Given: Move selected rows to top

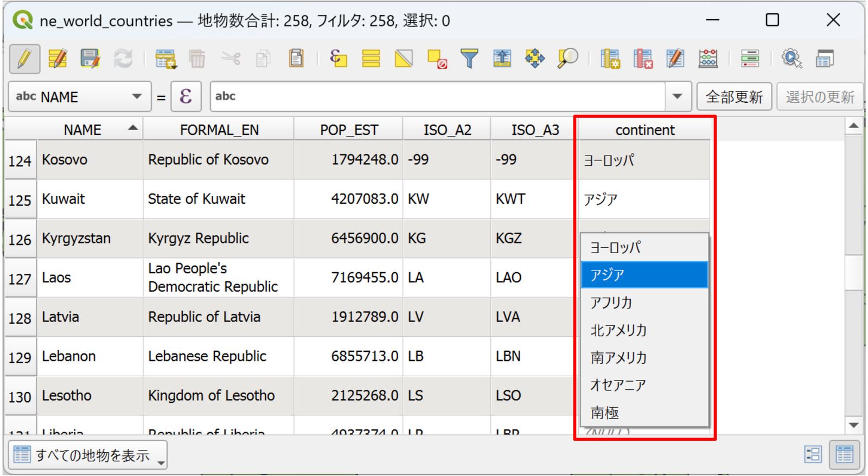Looking at the screenshot, I should pyautogui.click(x=502, y=59).
